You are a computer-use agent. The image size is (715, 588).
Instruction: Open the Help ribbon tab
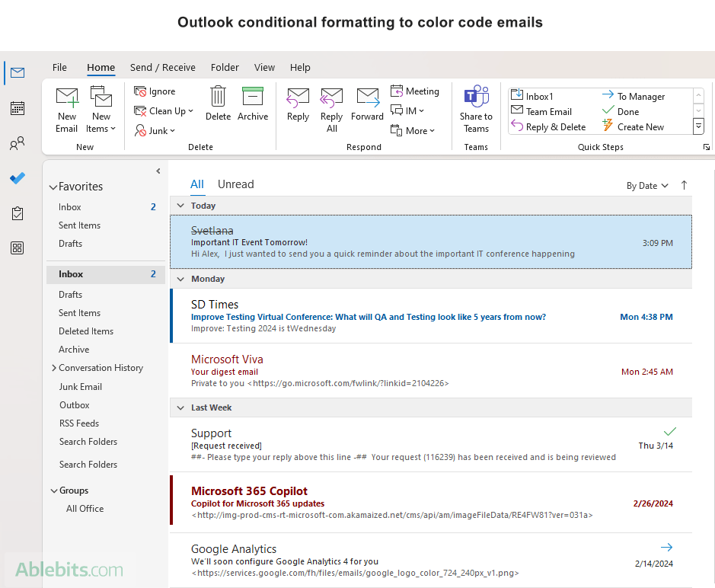coord(300,68)
